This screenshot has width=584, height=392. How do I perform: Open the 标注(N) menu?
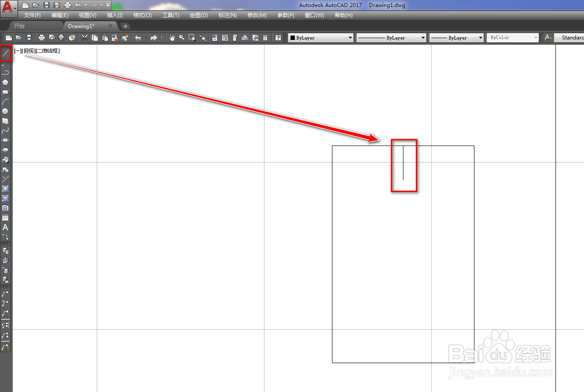click(x=228, y=15)
